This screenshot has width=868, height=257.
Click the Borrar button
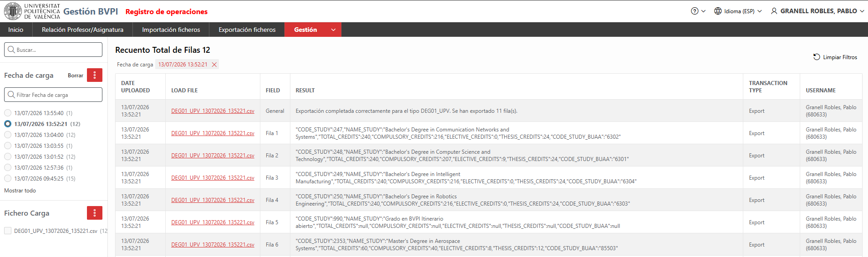pyautogui.click(x=76, y=76)
